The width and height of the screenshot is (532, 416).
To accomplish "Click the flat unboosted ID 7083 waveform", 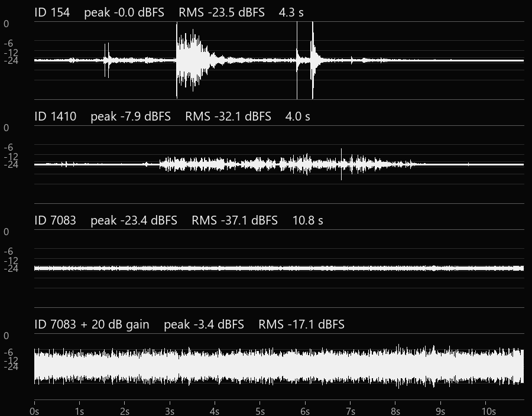I will point(279,268).
